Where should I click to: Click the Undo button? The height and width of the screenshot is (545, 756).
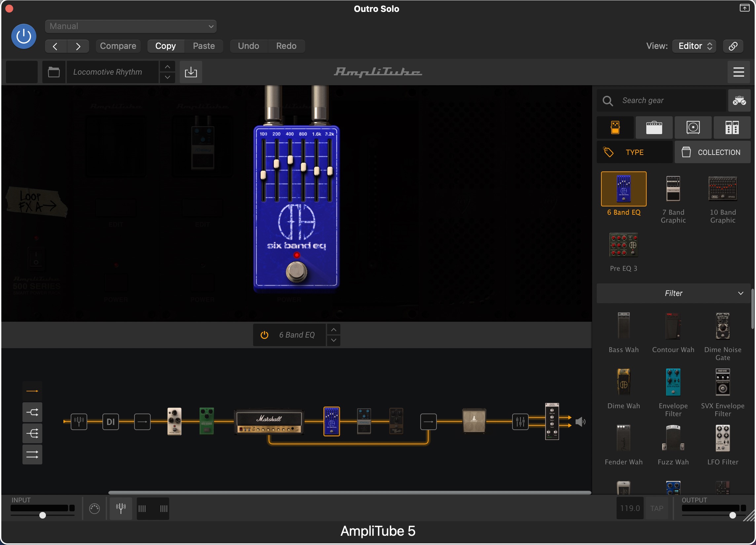[x=248, y=46]
